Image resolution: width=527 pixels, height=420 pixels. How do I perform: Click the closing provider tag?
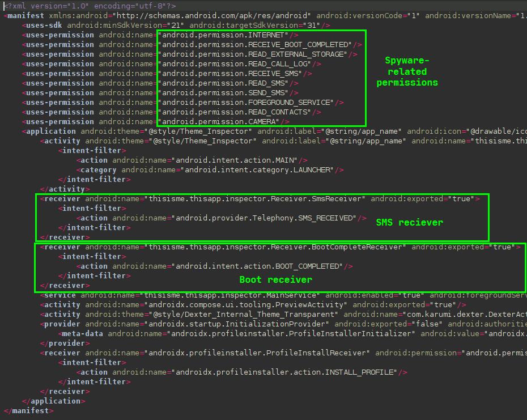pos(65,343)
